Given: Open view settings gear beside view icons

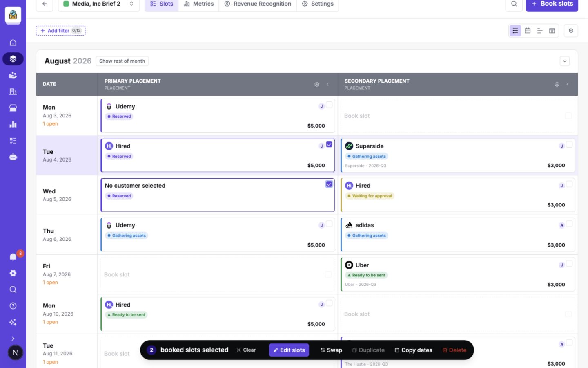Looking at the screenshot, I should click(x=571, y=31).
